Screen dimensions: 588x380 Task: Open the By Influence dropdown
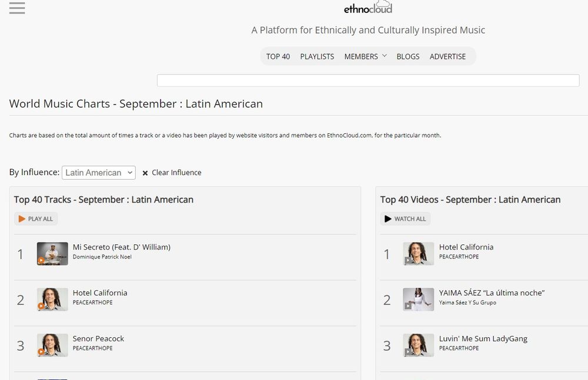click(98, 173)
